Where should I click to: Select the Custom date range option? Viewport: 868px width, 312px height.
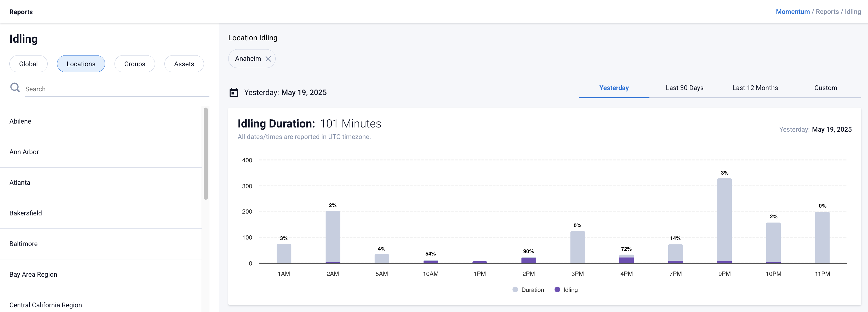[826, 88]
